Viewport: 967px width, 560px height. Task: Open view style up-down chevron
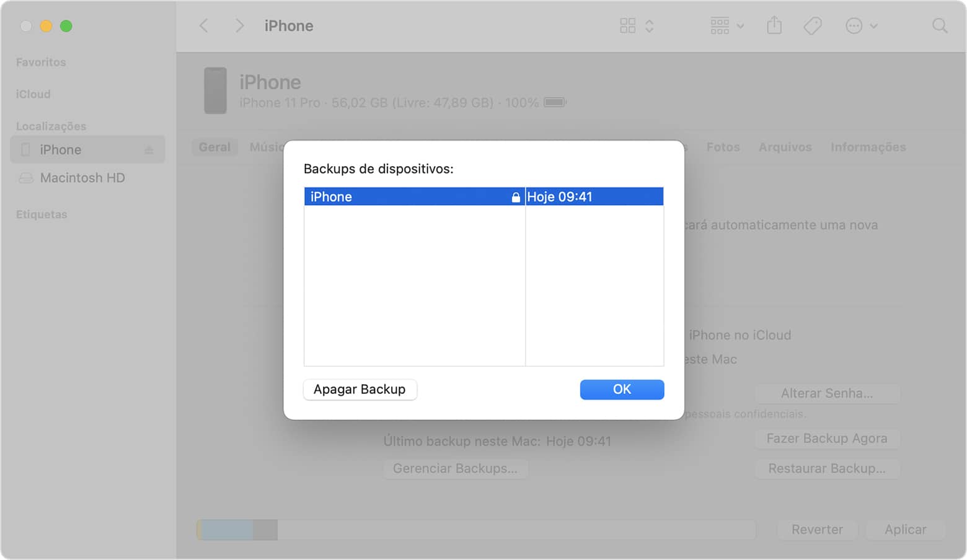coord(649,25)
